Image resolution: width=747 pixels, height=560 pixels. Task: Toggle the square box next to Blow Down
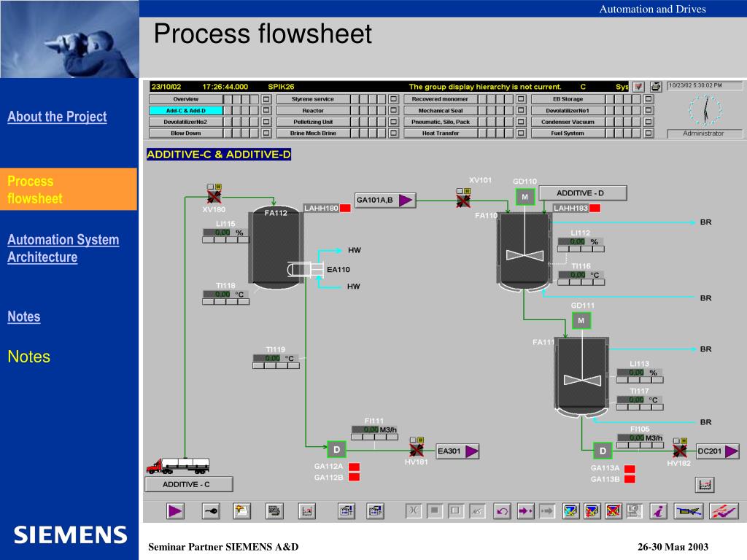click(267, 133)
